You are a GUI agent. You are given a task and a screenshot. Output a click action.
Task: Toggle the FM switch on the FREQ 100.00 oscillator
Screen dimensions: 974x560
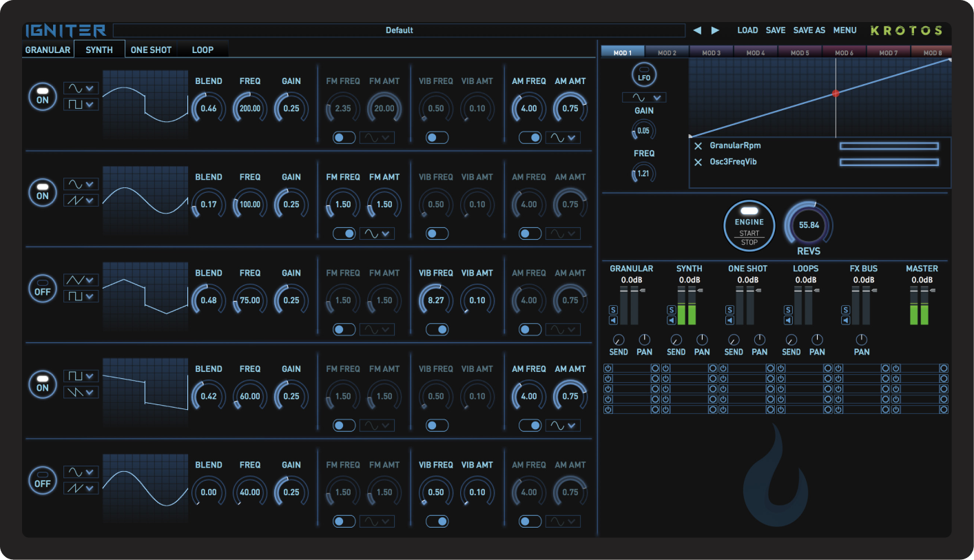344,234
